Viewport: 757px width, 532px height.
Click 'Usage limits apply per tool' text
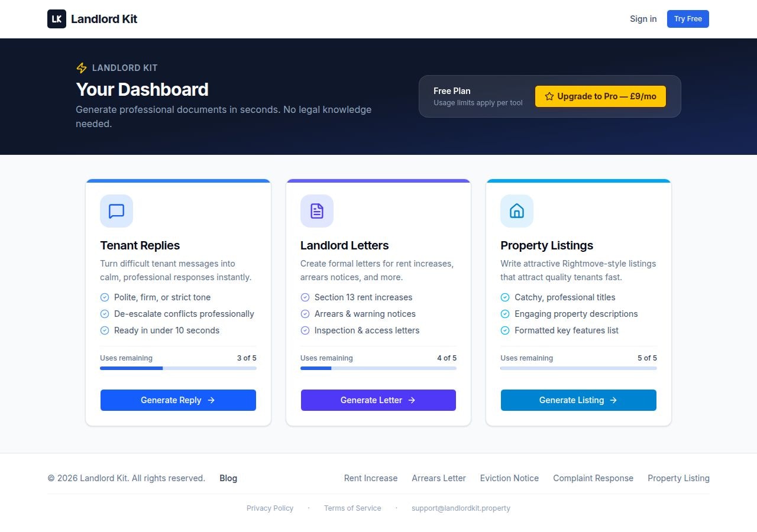[x=478, y=103]
